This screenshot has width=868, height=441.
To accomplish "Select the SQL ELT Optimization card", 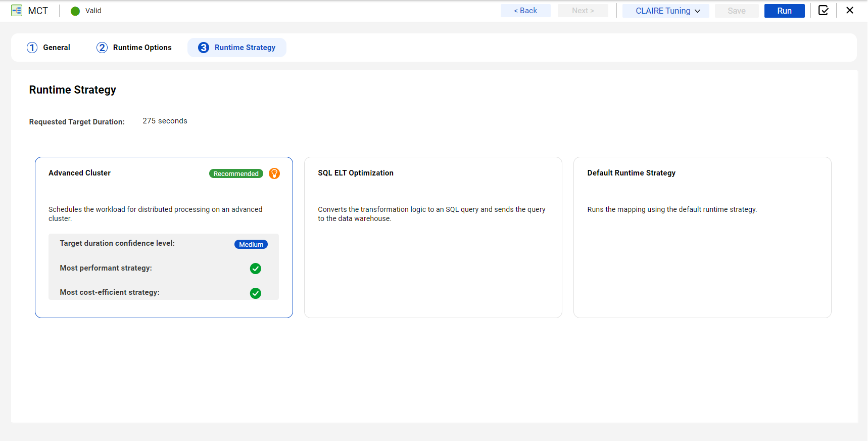I will 433,237.
